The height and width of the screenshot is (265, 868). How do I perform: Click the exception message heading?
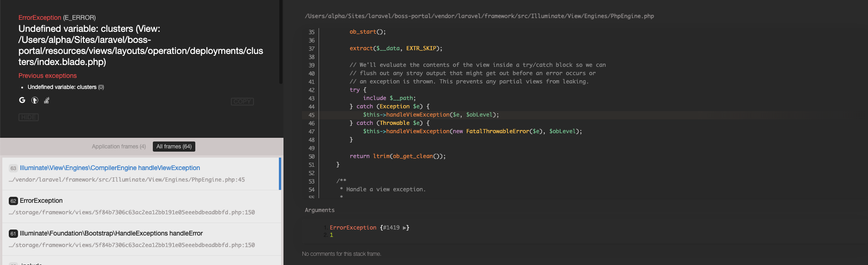(141, 45)
